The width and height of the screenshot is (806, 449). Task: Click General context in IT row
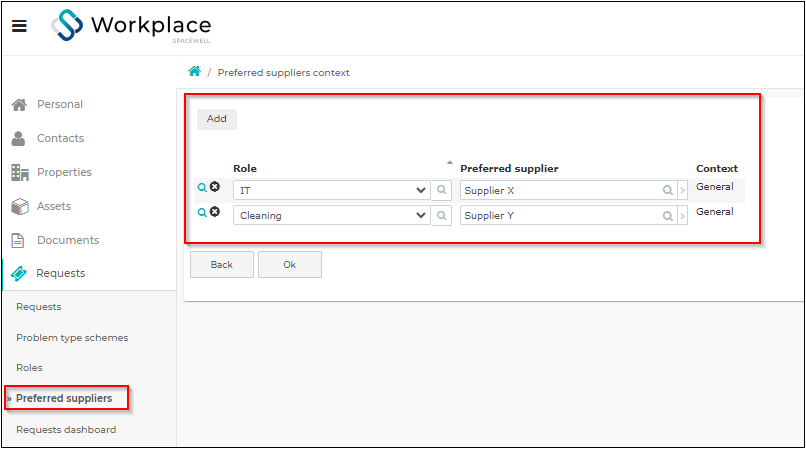(715, 187)
